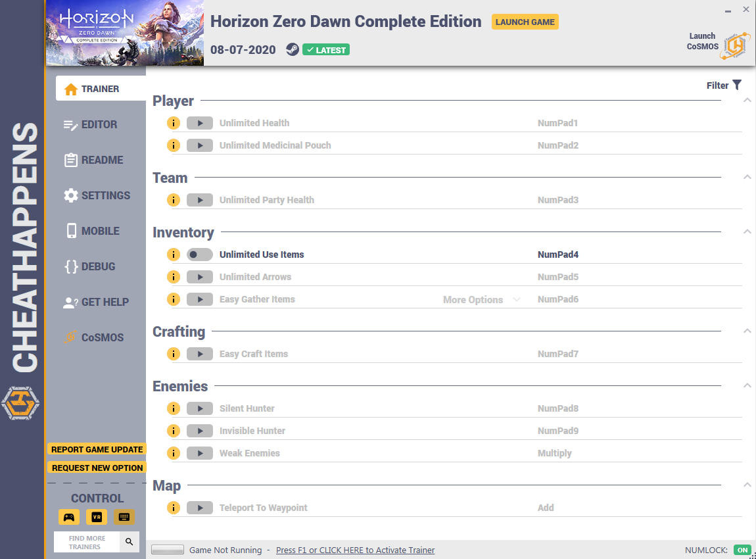Collapse the Enemies section
Image resolution: width=756 pixels, height=559 pixels.
pyautogui.click(x=747, y=385)
